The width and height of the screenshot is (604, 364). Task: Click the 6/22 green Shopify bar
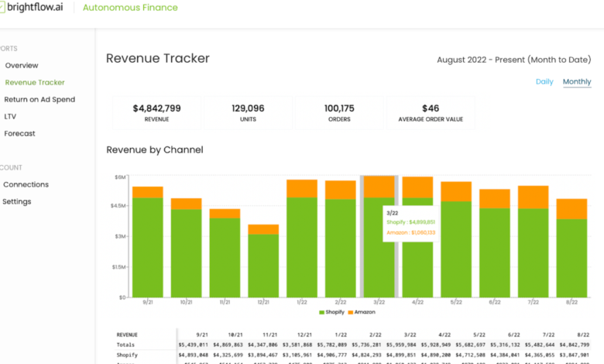(495, 252)
